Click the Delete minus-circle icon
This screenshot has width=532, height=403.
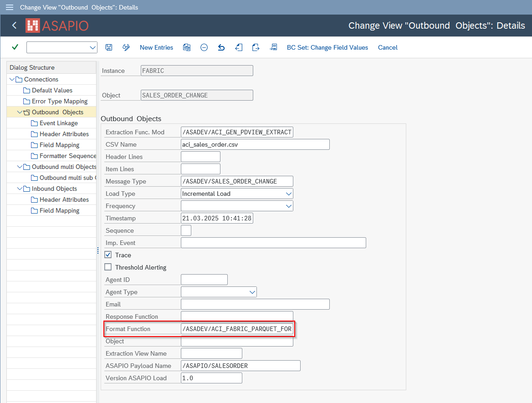point(204,47)
